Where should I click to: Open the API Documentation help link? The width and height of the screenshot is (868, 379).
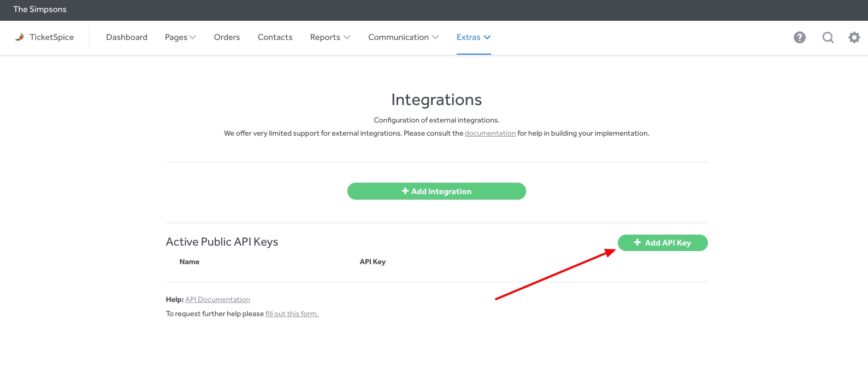(217, 300)
